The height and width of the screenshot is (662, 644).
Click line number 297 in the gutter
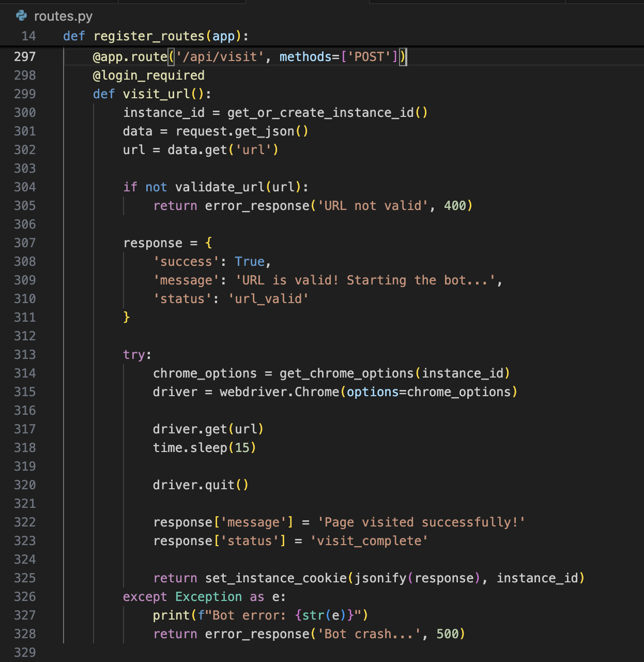(x=25, y=57)
